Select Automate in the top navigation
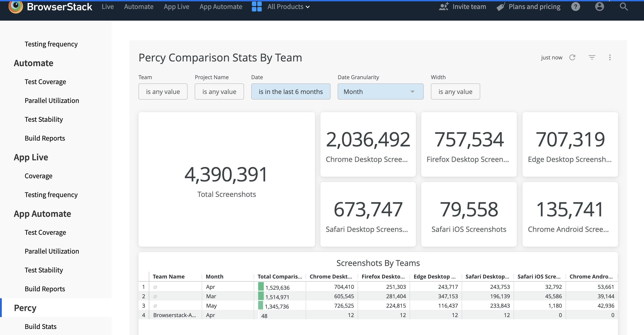 coord(138,7)
